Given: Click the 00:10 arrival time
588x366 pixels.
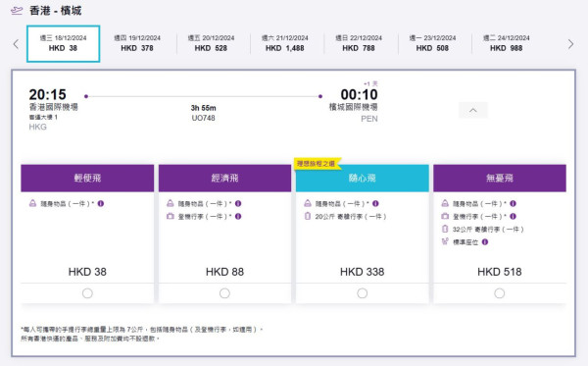Looking at the screenshot, I should click(359, 94).
